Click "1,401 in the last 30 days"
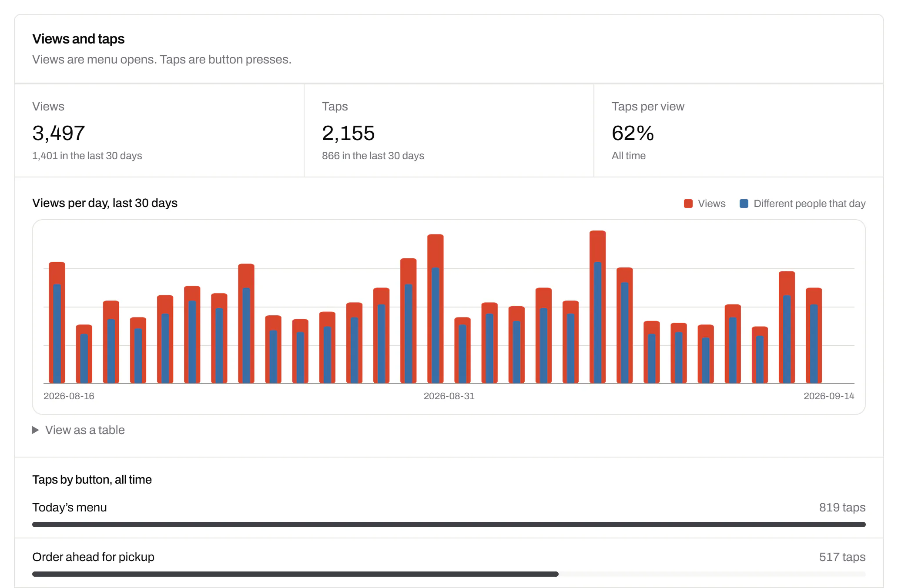The height and width of the screenshot is (588, 898). pyautogui.click(x=87, y=156)
